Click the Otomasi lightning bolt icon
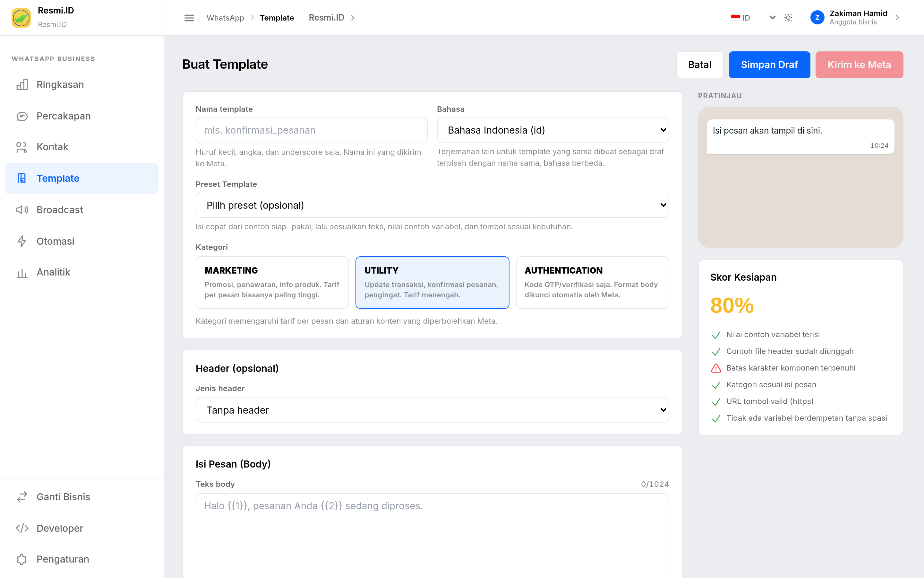Viewport: 924px width, 578px height. [22, 241]
